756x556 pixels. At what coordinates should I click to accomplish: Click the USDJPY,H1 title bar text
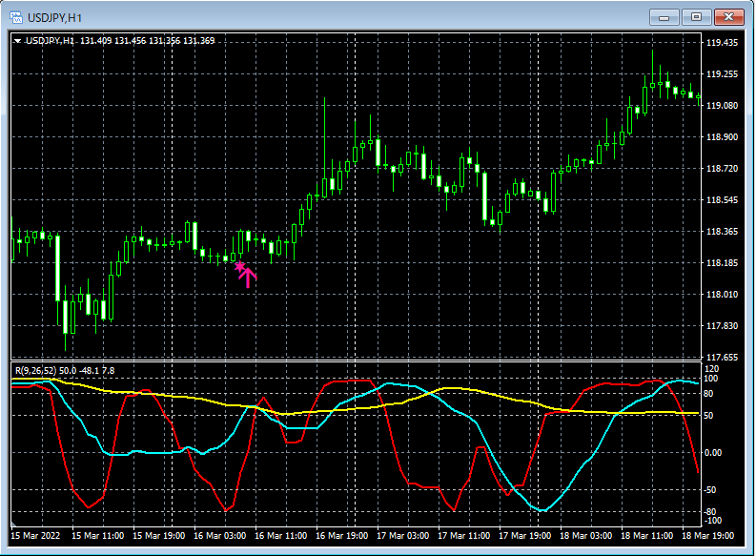(54, 17)
